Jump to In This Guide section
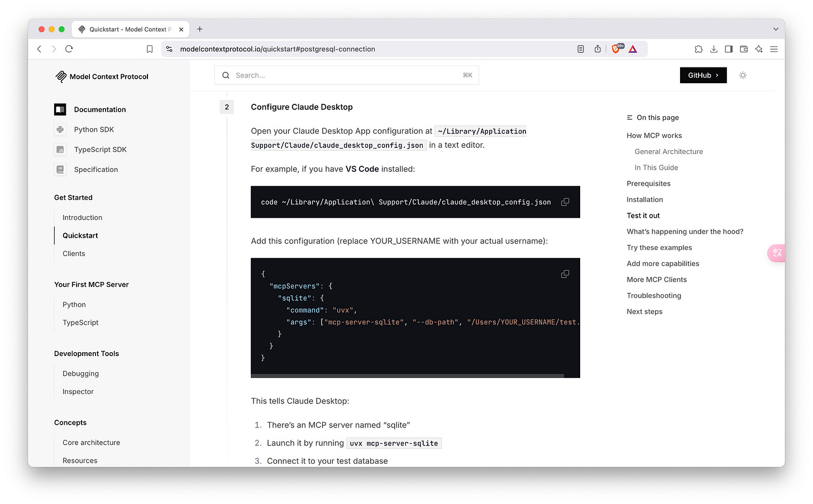The height and width of the screenshot is (504, 813). pyautogui.click(x=656, y=167)
